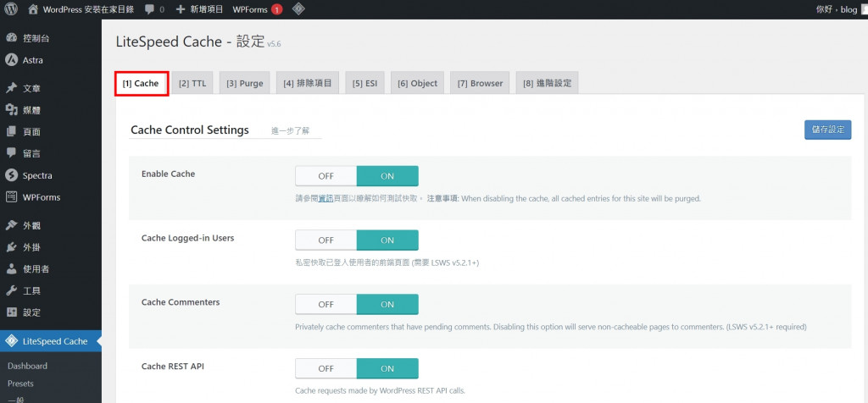This screenshot has width=868, height=403.
Task: Click the 文章 pushpin icon
Action: [x=11, y=88]
